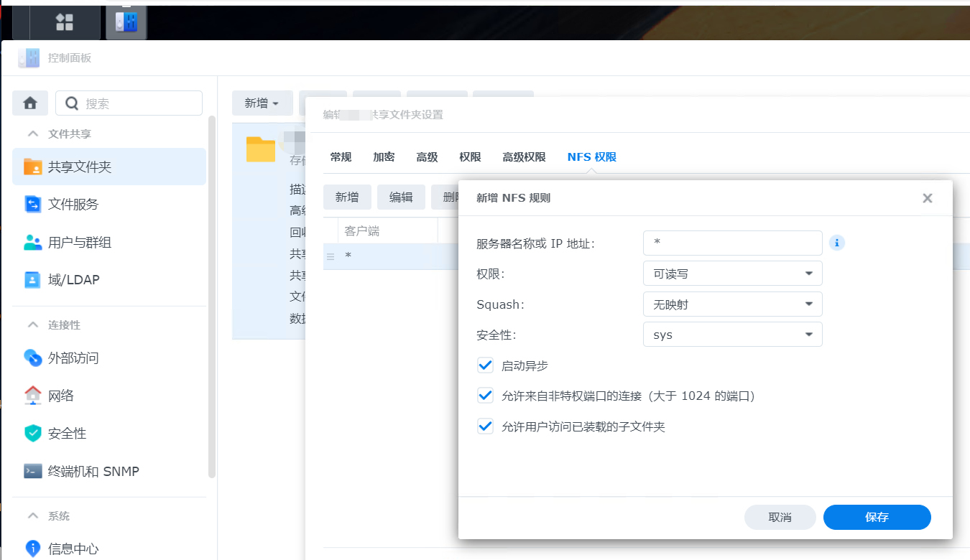Open File Services (文件服务) icon
The height and width of the screenshot is (560, 970).
tap(33, 205)
